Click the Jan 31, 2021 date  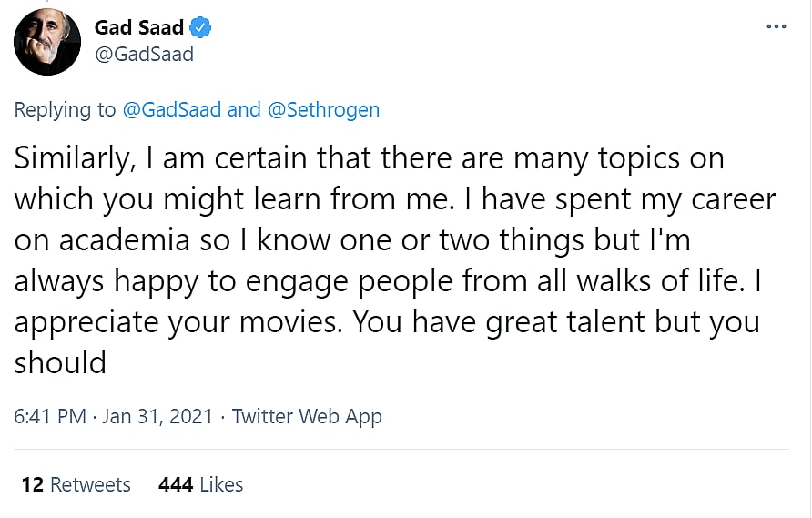point(157,417)
